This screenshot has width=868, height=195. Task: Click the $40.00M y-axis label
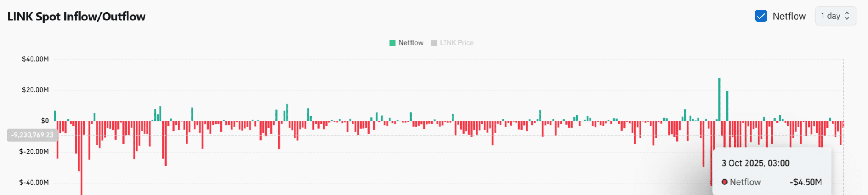tap(35, 59)
